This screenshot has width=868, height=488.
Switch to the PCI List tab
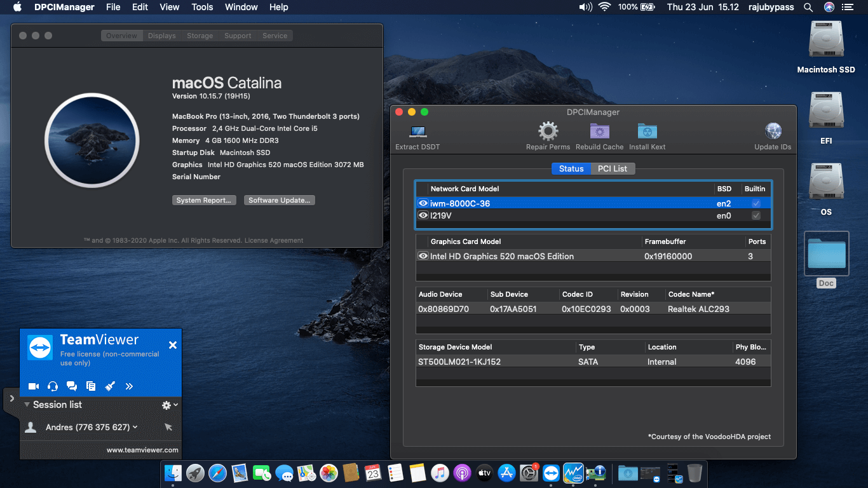tap(612, 168)
